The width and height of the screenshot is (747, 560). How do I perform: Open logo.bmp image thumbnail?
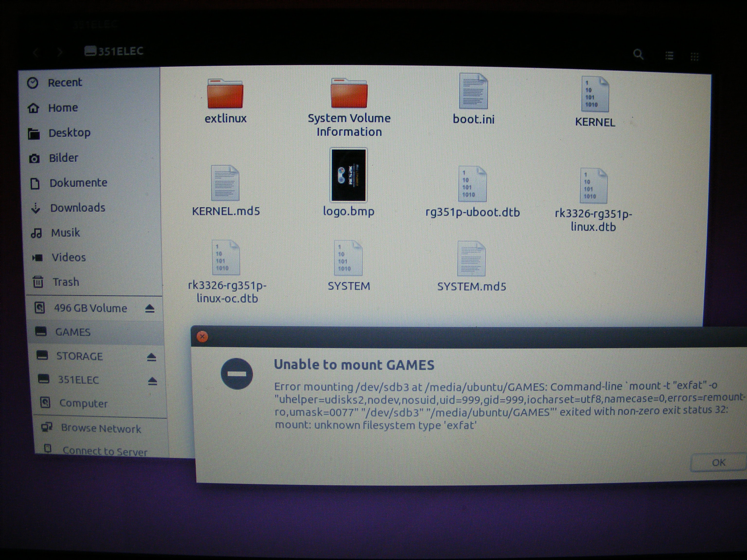(348, 175)
